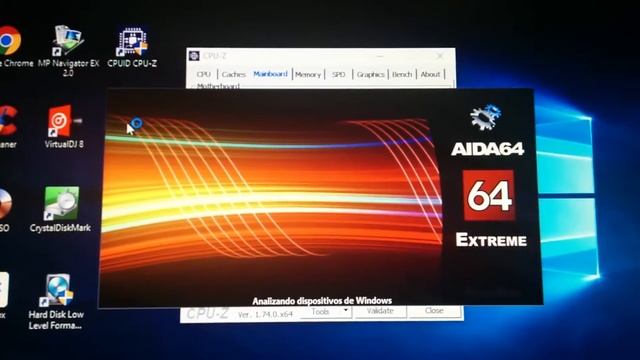This screenshot has width=640, height=360.
Task: Click the Tools button in CPU-Z
Action: [x=326, y=311]
